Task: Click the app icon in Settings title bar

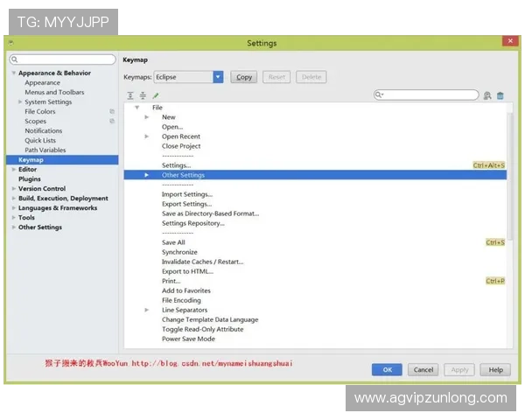Action: pos(11,42)
